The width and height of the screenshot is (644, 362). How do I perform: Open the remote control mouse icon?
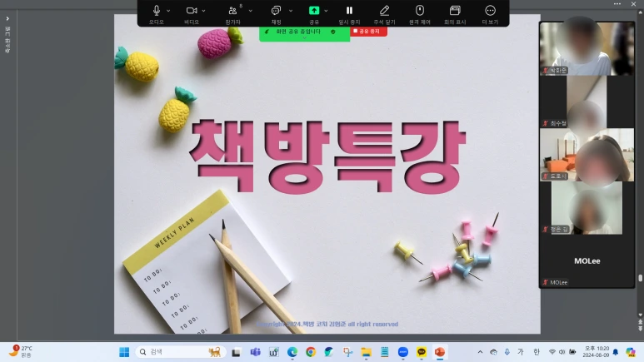point(420,10)
